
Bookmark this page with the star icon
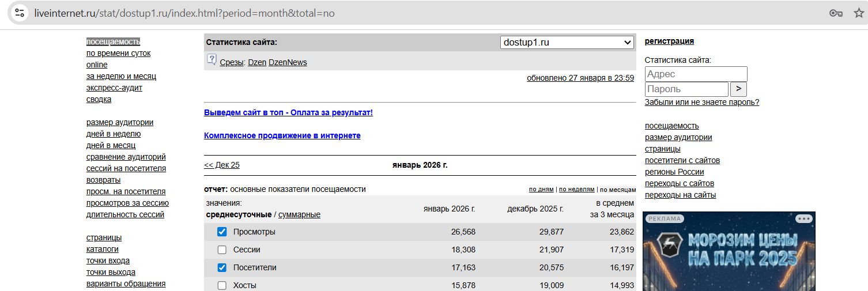[x=859, y=13]
